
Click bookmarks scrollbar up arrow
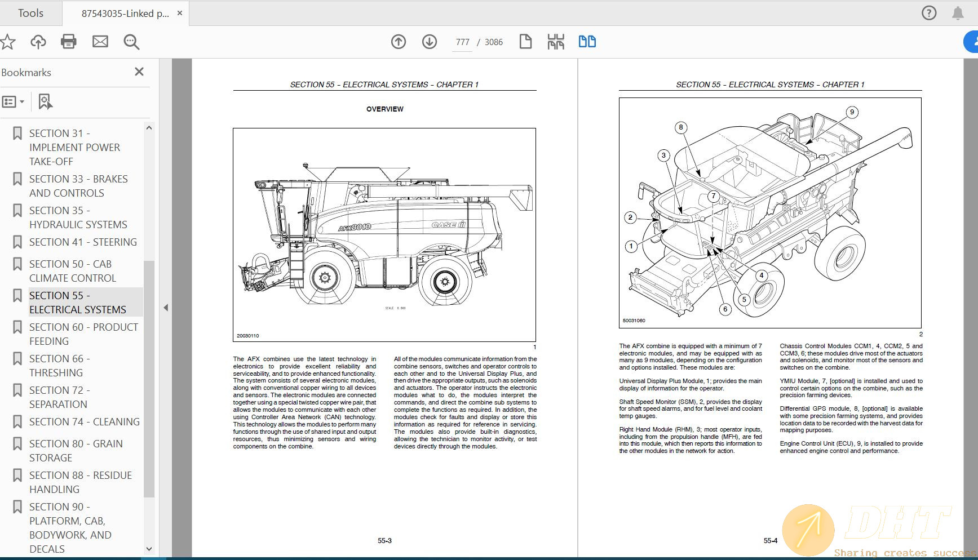click(149, 128)
